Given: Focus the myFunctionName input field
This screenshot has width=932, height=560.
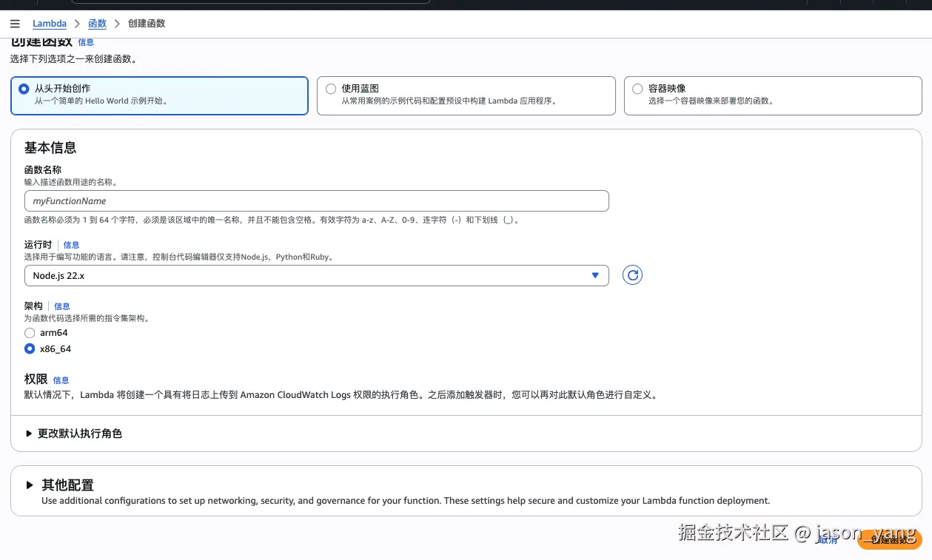Looking at the screenshot, I should [x=316, y=201].
